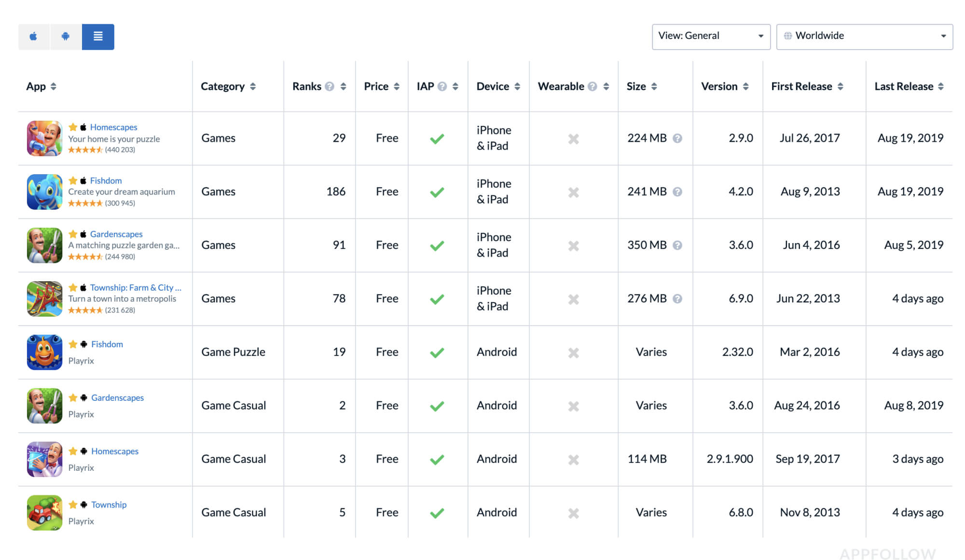Click the IAP checkmark in Fishdom Android row
965x560 pixels.
pos(437,353)
